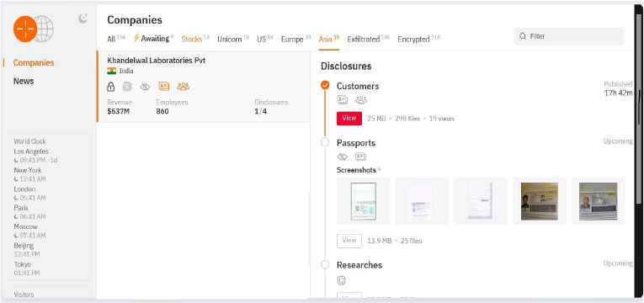Click the crossed-eye icon under Passports
644x303 pixels.
pyautogui.click(x=342, y=157)
